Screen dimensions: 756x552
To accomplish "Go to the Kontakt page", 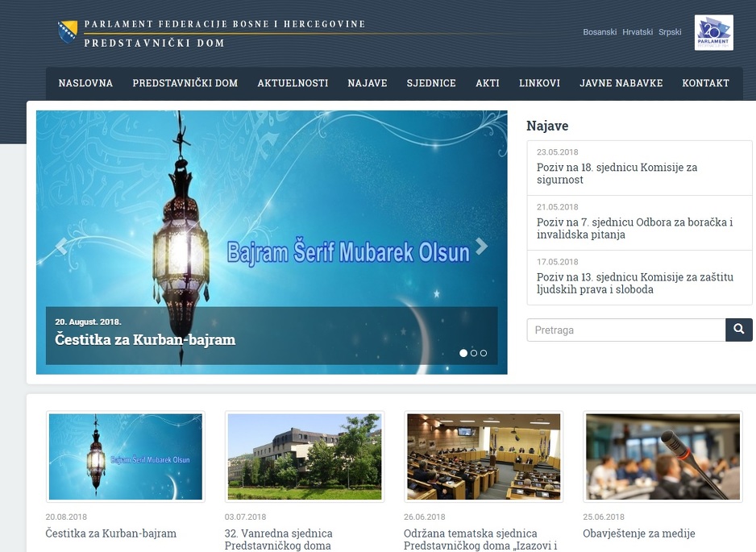I will [x=705, y=83].
